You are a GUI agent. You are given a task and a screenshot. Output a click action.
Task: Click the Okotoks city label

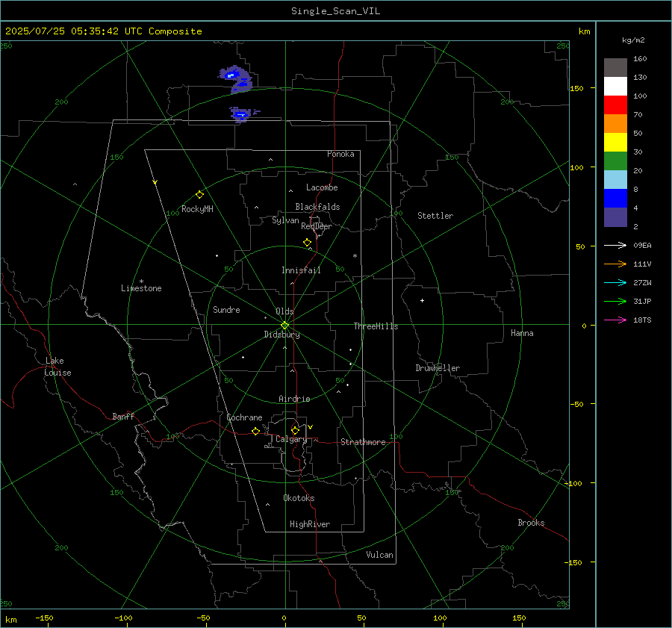click(x=299, y=498)
